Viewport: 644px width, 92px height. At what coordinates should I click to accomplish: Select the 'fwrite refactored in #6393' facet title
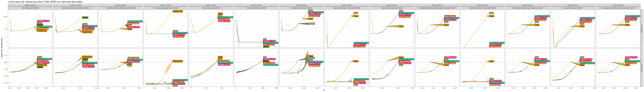[256, 8]
